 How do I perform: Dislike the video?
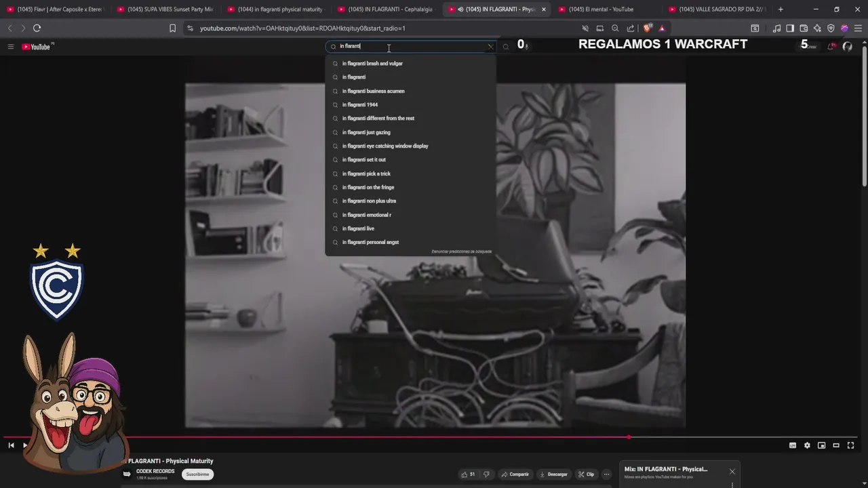486,474
